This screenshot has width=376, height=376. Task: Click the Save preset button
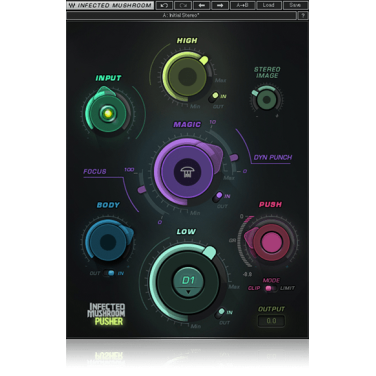click(295, 5)
